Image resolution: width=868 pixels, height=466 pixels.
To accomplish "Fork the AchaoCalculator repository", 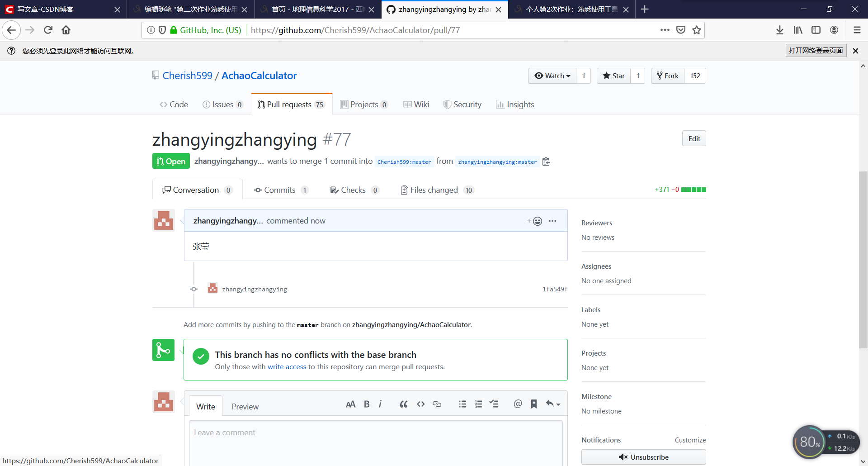I will point(668,76).
